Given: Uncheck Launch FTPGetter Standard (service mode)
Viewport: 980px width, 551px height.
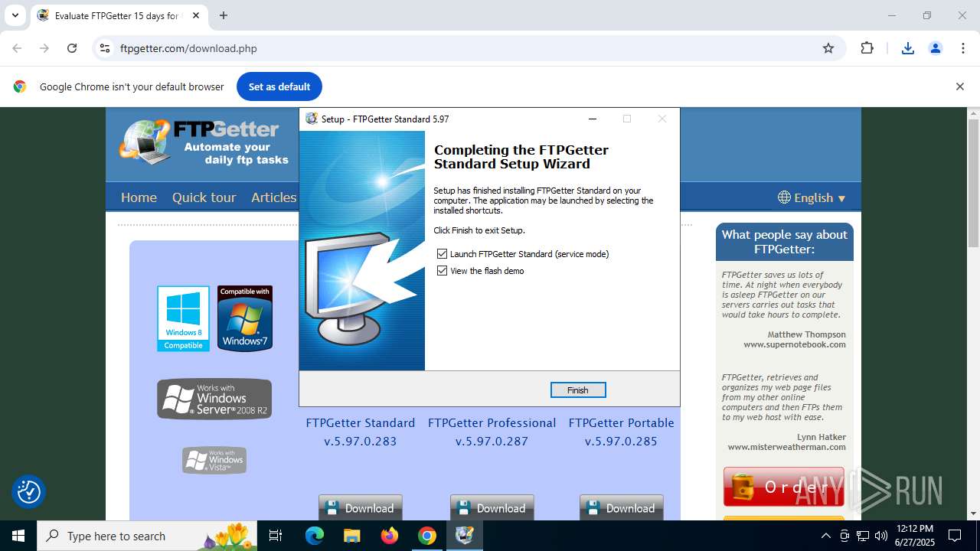Looking at the screenshot, I should click(x=442, y=254).
